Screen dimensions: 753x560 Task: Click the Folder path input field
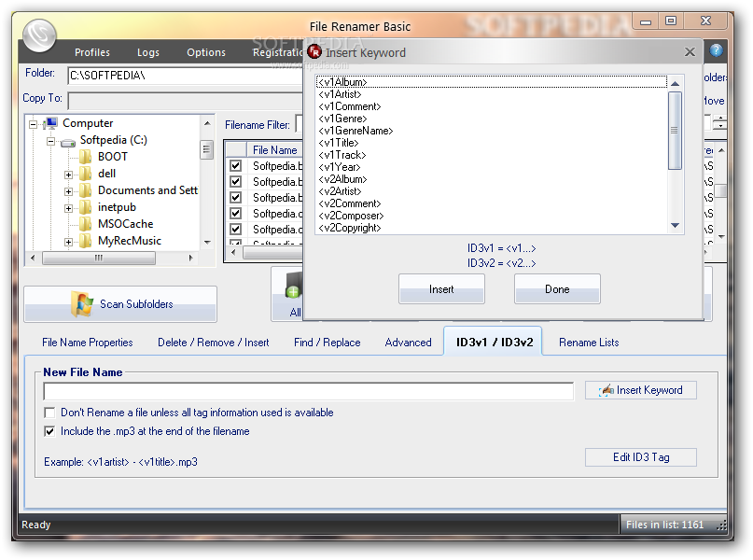tap(186, 76)
